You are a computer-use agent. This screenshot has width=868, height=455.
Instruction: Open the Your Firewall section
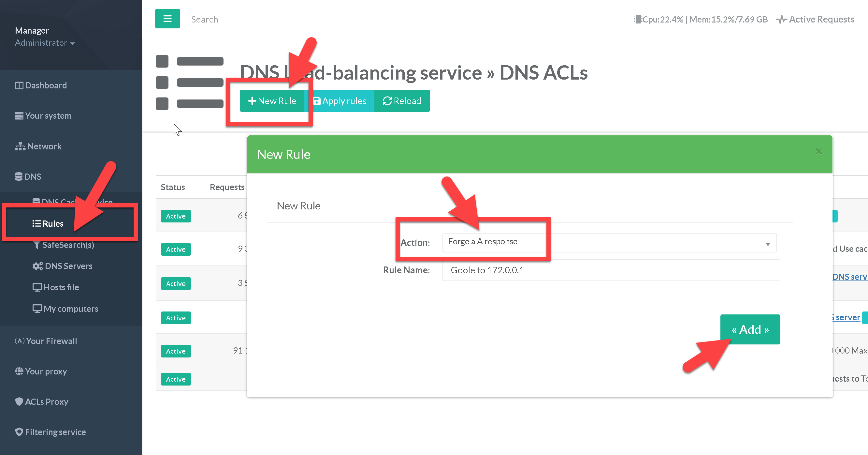click(46, 341)
